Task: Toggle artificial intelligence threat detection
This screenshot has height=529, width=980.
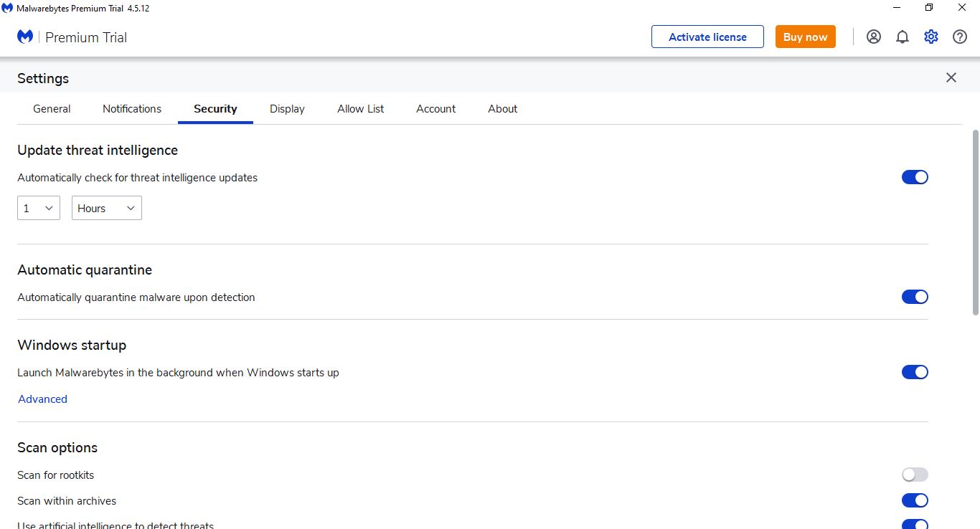Action: pyautogui.click(x=915, y=524)
